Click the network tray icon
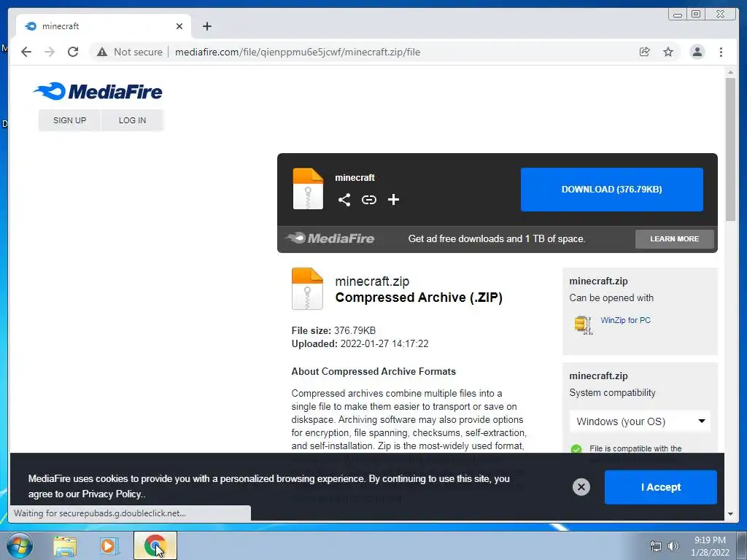This screenshot has height=560, width=747. pyautogui.click(x=656, y=546)
